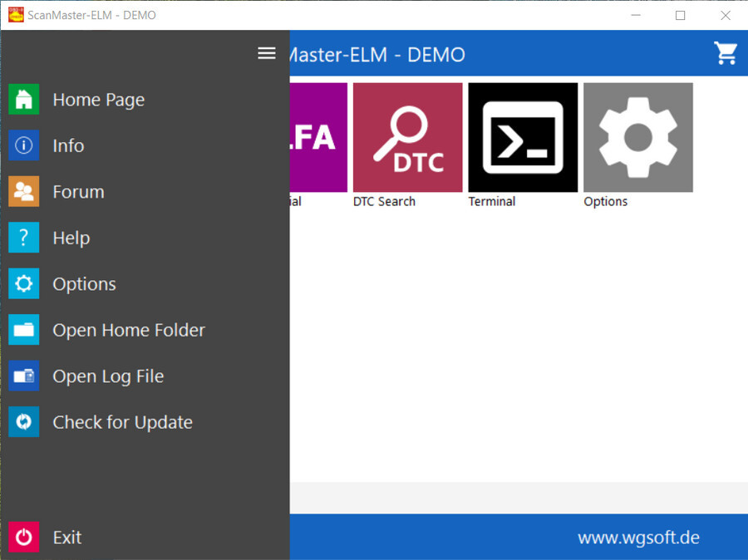Click the Options gear icon in sidebar
Viewport: 748px width, 560px height.
point(23,283)
